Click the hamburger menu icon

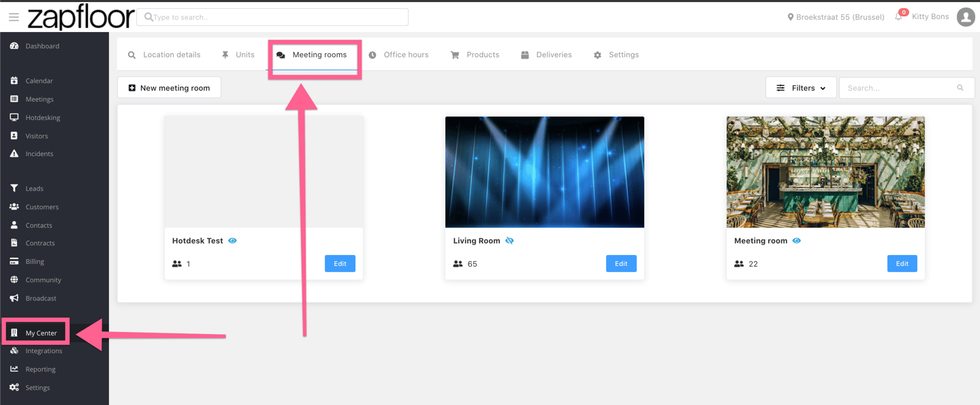(14, 17)
